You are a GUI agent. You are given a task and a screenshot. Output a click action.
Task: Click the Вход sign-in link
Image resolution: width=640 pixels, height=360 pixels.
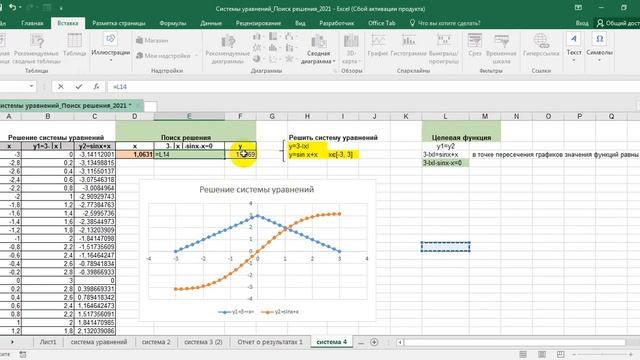pos(582,23)
